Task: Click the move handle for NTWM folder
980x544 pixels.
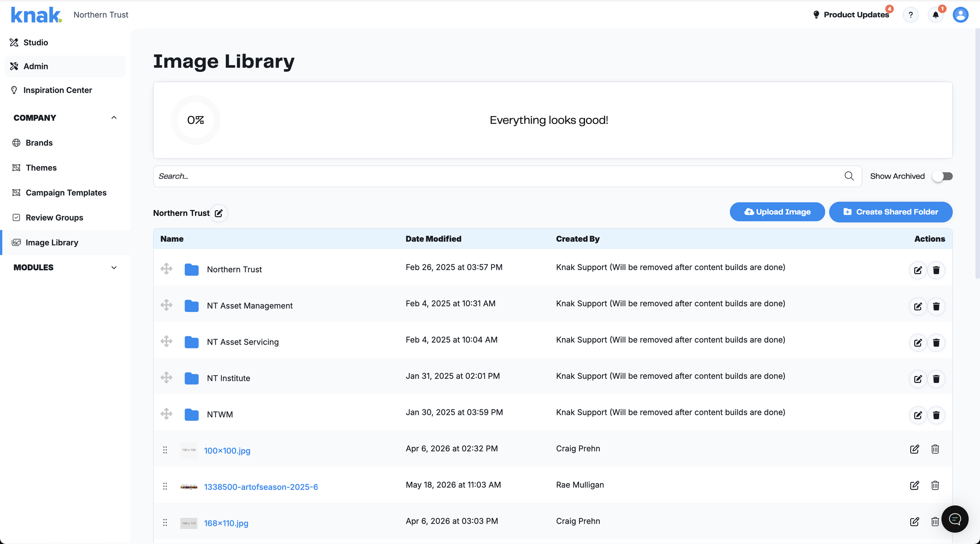Action: [167, 414]
